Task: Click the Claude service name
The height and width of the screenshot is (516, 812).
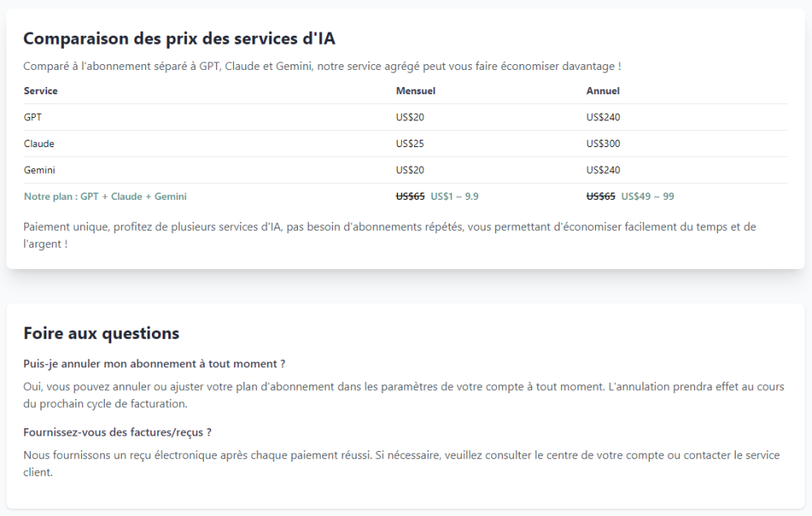Action: coord(39,144)
